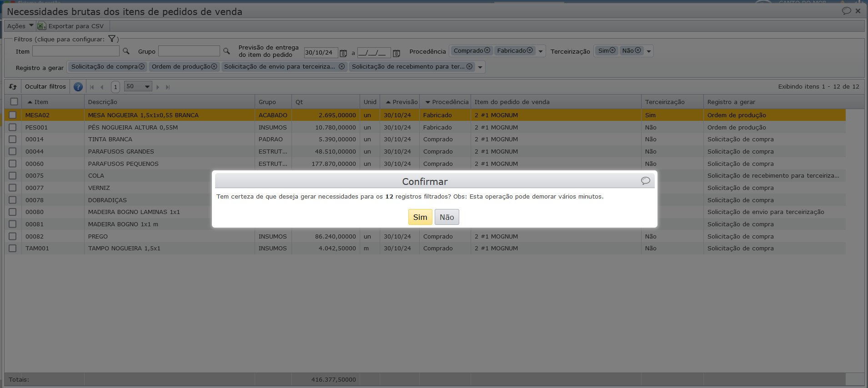Open current page number 1 box
Screen dimensions: 868x388
(115, 87)
